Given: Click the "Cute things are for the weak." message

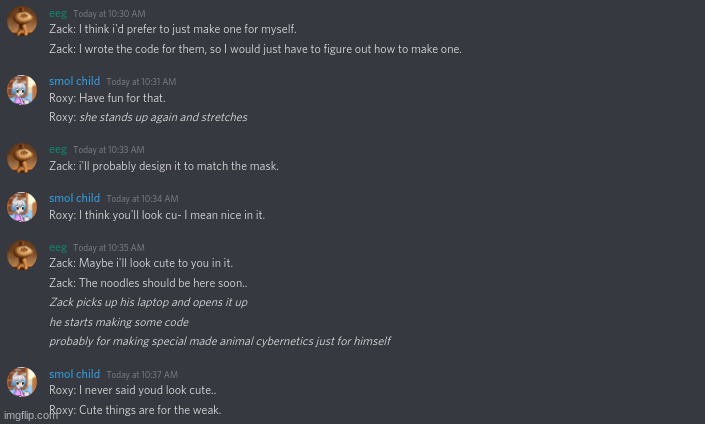Looking at the screenshot, I should 135,410.
